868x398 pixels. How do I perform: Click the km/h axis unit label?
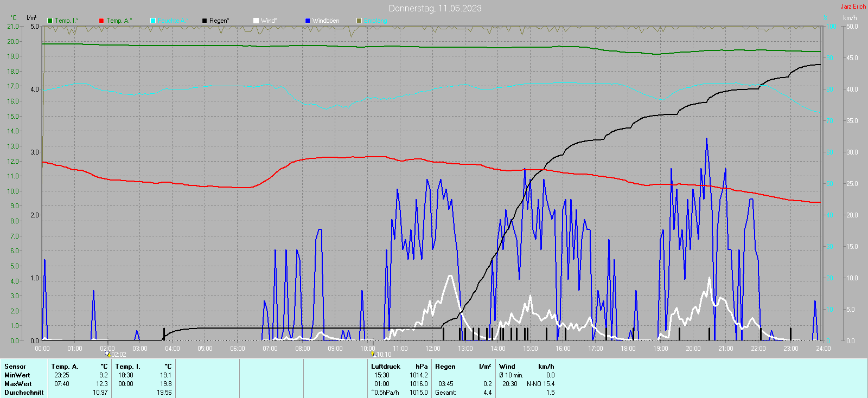(850, 18)
